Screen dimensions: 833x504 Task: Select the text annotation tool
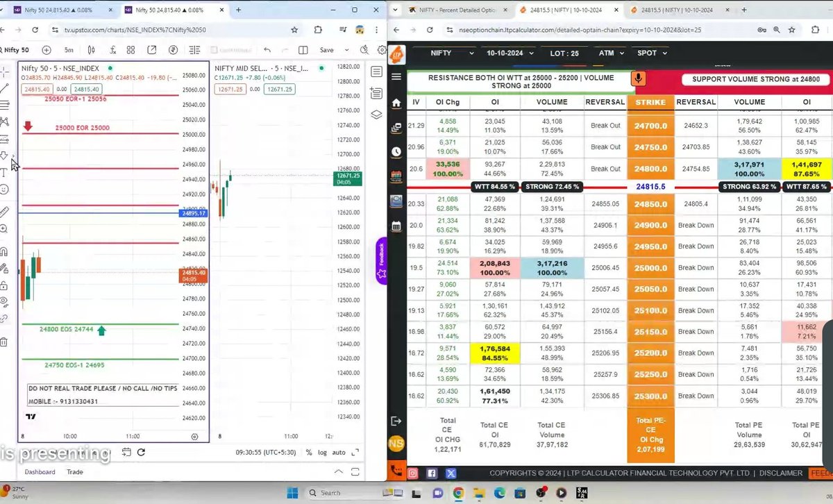pos(6,173)
